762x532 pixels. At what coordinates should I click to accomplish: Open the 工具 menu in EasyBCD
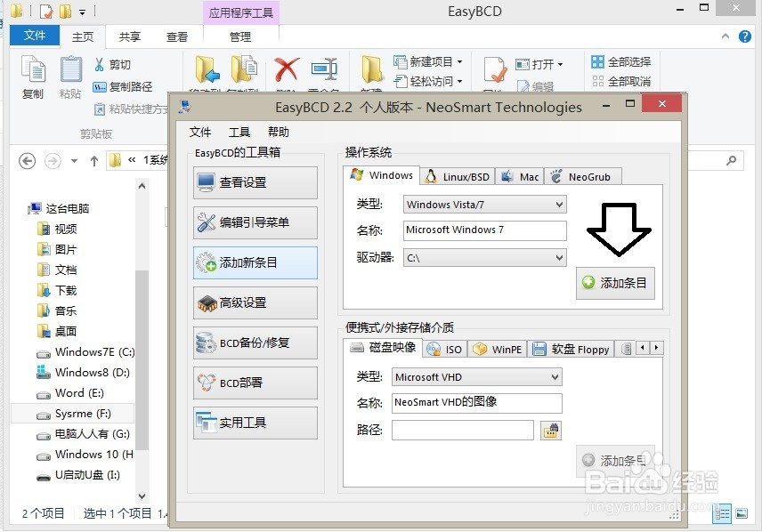(239, 132)
